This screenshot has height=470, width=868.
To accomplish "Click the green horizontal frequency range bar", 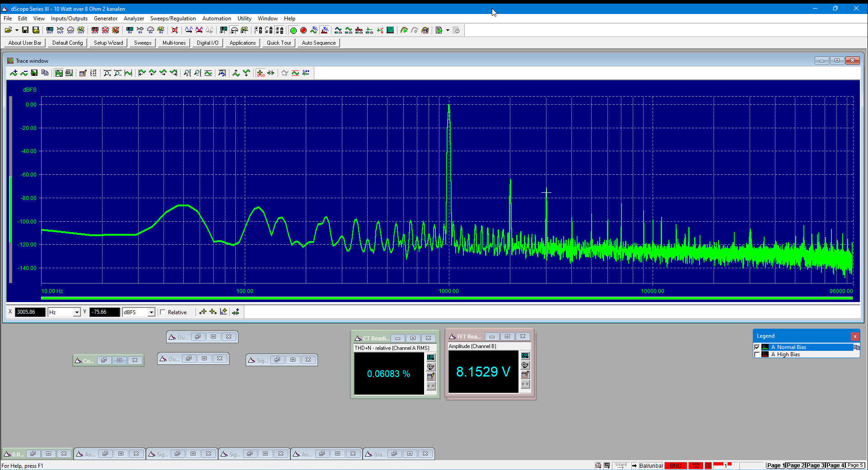I will click(447, 298).
